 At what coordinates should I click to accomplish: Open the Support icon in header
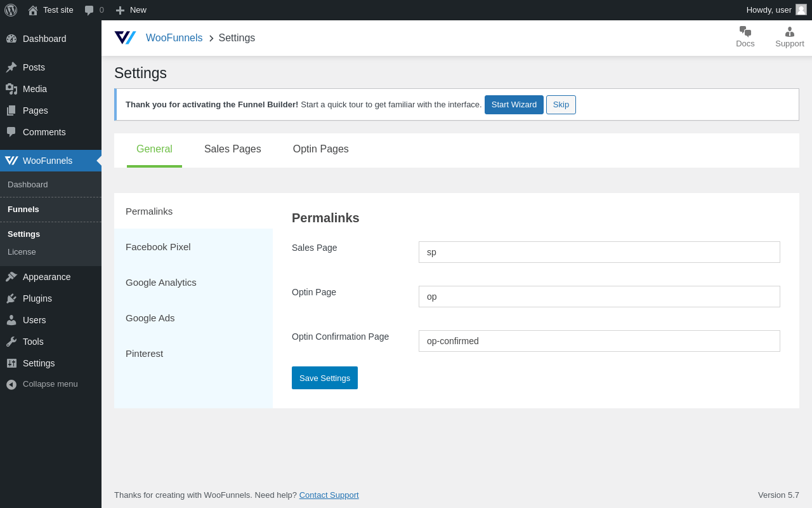[x=790, y=32]
